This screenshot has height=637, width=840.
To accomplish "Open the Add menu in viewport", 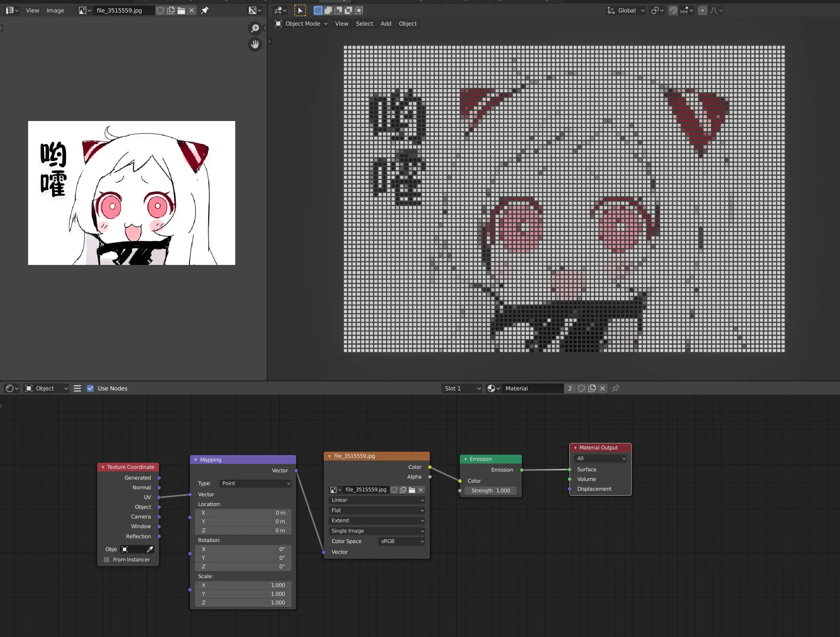I will [x=385, y=24].
